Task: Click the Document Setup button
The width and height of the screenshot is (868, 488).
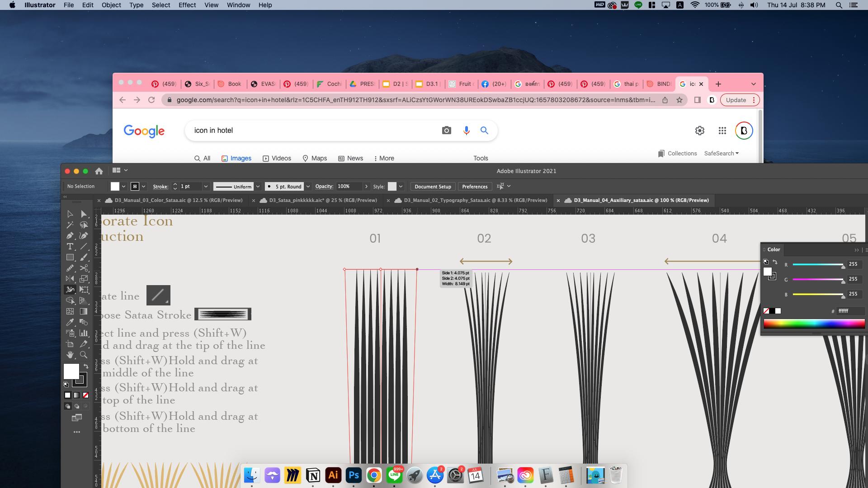Action: point(433,187)
